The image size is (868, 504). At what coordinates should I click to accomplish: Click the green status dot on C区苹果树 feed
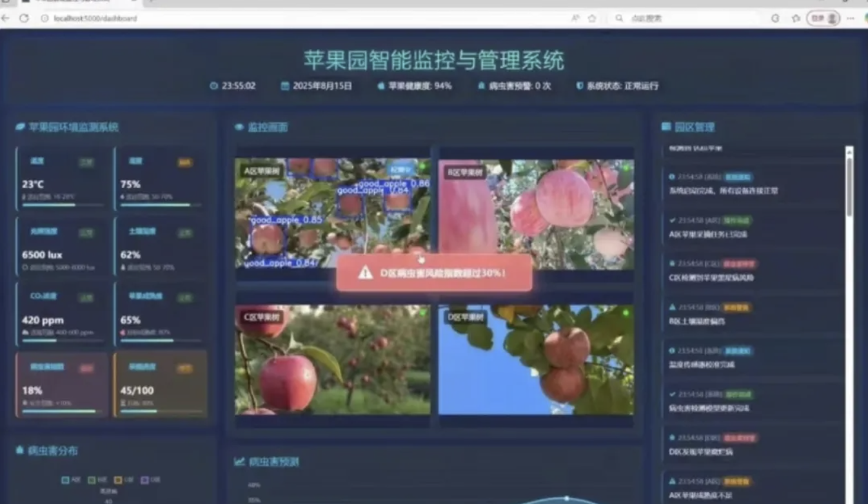click(x=422, y=313)
